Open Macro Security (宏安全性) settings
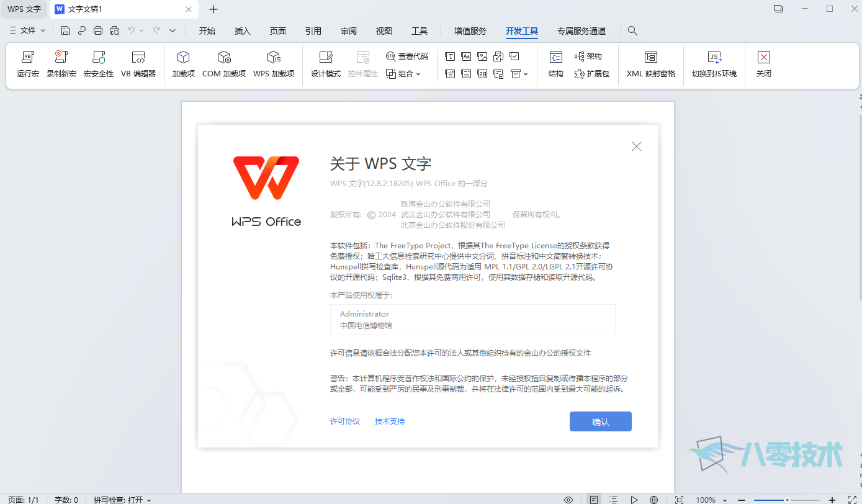The width and height of the screenshot is (862, 504). tap(99, 65)
